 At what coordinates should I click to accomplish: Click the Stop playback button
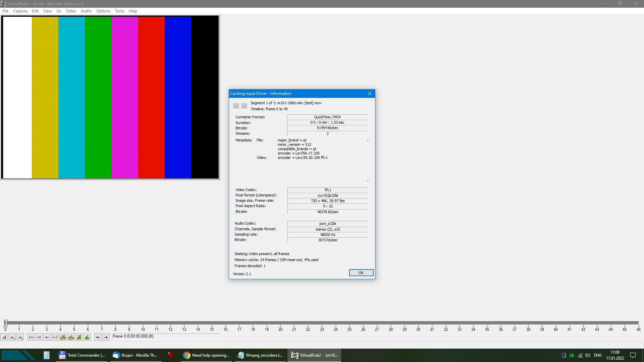click(4, 337)
